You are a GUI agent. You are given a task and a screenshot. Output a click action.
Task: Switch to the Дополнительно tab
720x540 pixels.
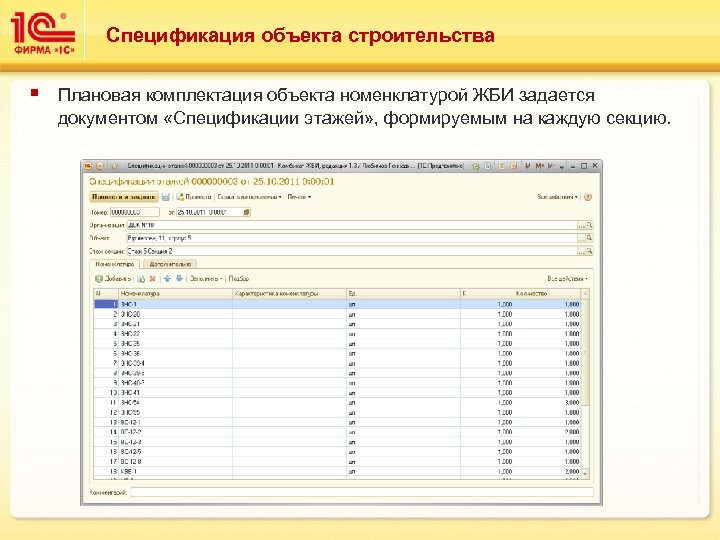pos(170,264)
